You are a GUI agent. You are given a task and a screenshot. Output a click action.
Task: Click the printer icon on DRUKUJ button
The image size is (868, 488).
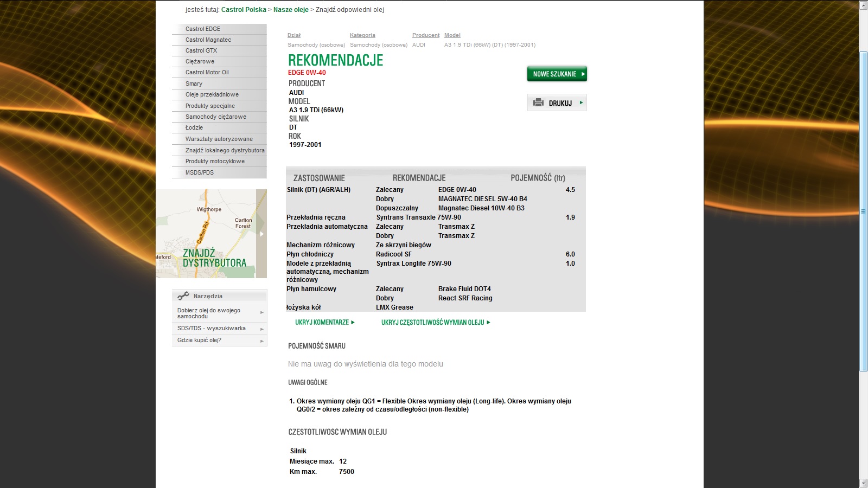click(x=538, y=102)
